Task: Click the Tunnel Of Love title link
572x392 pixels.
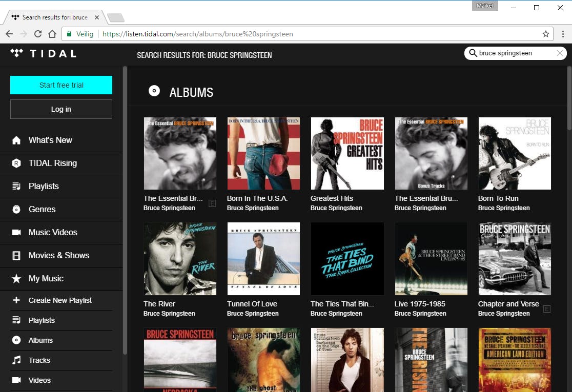Action: tap(252, 304)
